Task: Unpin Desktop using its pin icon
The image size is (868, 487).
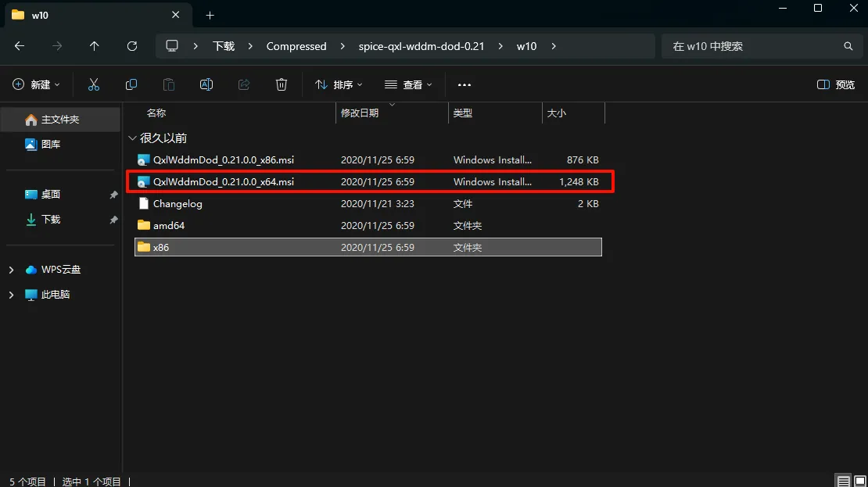Action: pos(113,195)
